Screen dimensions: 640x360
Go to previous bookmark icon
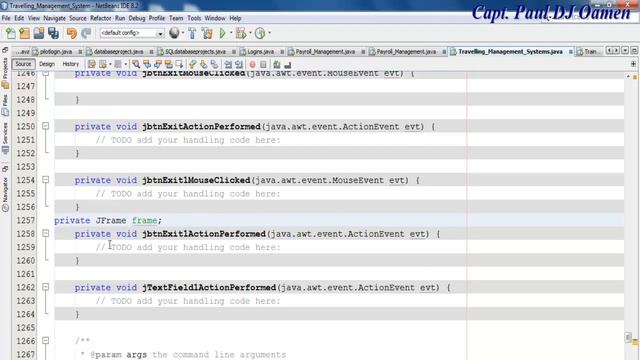point(193,64)
